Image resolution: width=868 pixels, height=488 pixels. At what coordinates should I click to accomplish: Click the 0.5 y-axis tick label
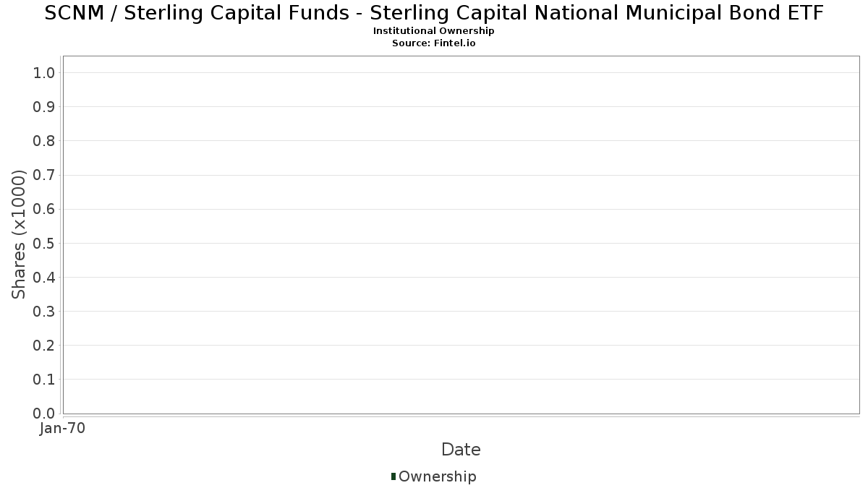click(x=44, y=243)
